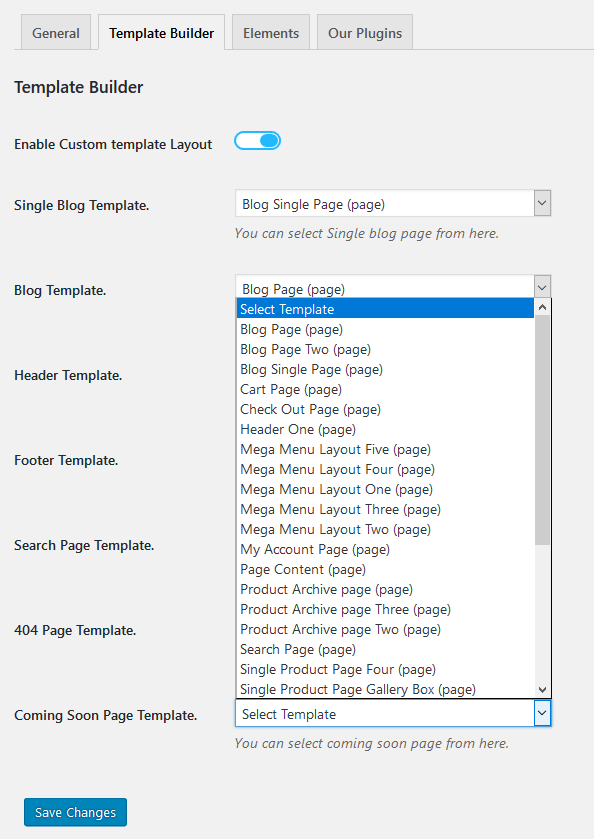Select the Template Builder tab

162,33
